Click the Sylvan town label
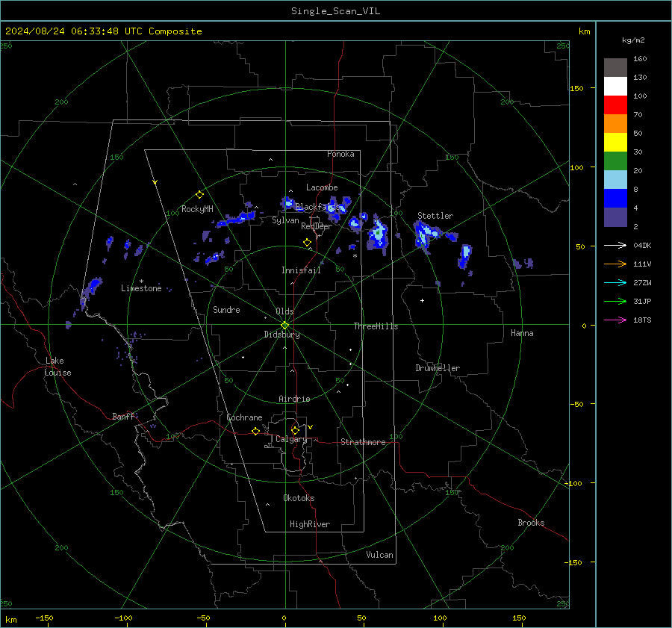 285,220
